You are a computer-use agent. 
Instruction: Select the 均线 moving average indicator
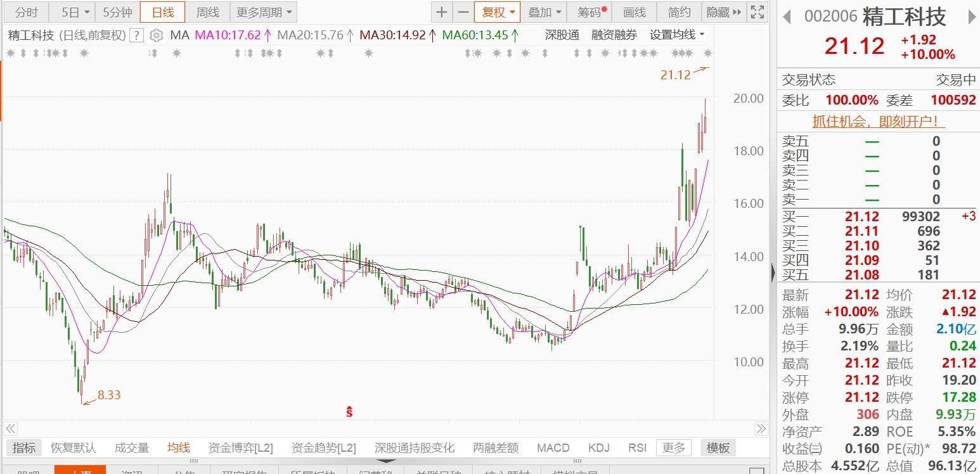(x=179, y=448)
